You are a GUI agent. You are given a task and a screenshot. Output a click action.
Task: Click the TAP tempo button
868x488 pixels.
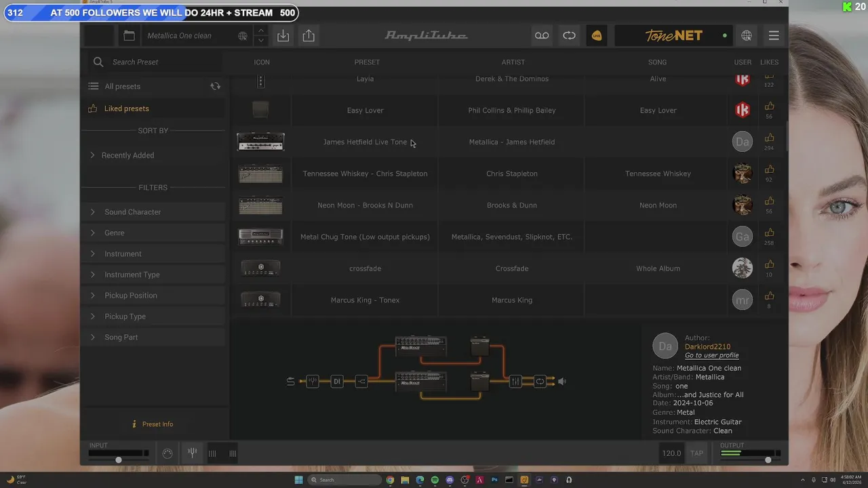[x=696, y=453]
